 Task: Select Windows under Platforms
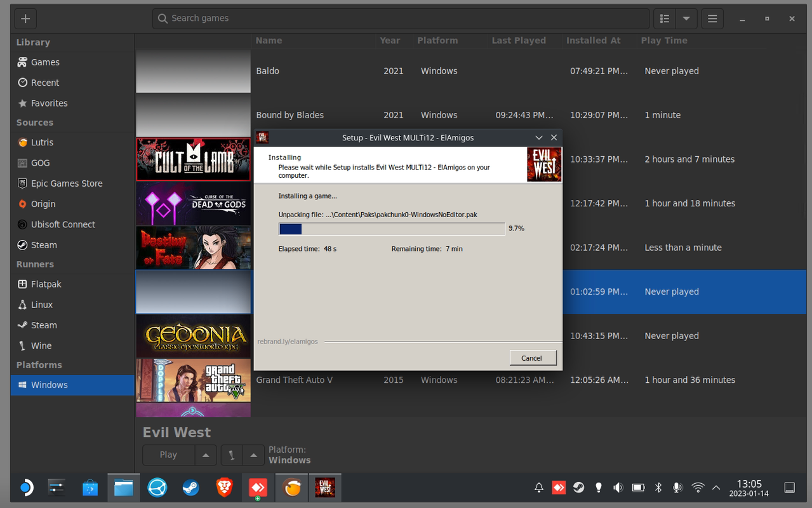click(x=72, y=385)
